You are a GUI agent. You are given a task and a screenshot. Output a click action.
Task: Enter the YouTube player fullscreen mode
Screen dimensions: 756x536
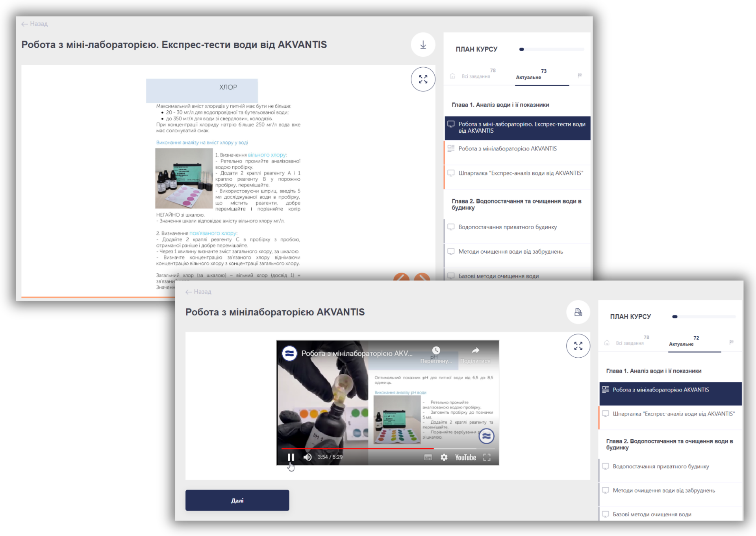[487, 457]
